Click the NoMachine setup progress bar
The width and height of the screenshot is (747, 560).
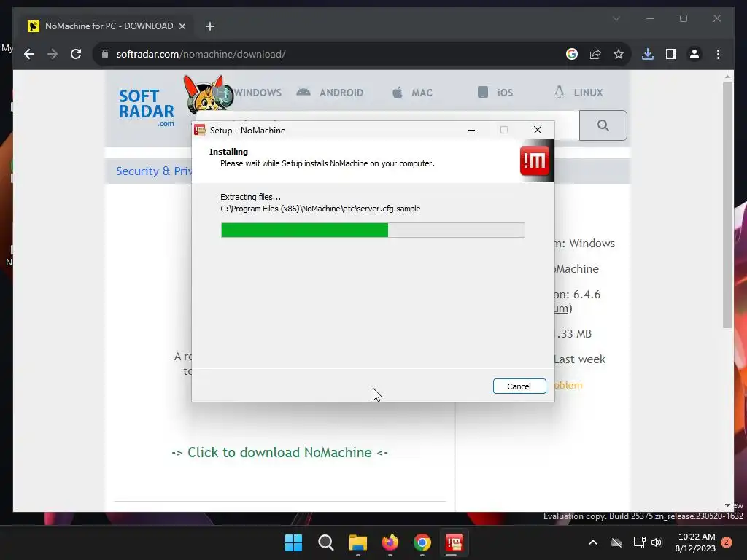[373, 230]
